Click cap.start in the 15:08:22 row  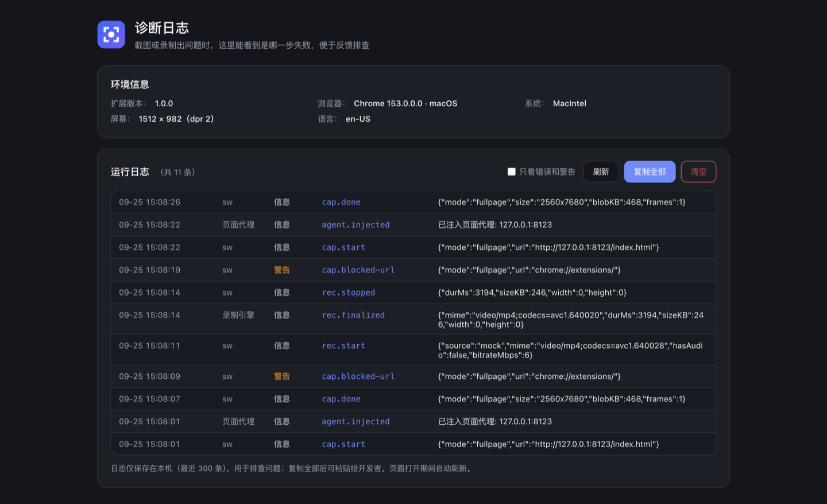tap(343, 247)
